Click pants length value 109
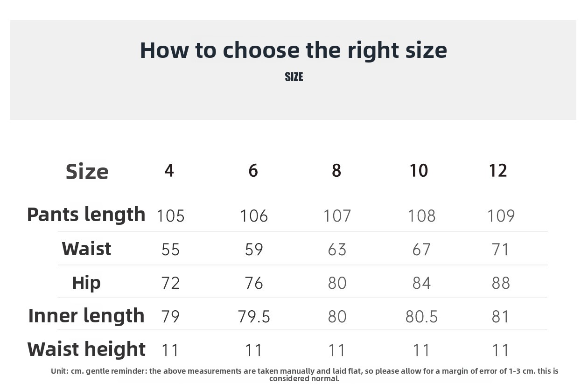The width and height of the screenshot is (588, 390). click(x=501, y=216)
